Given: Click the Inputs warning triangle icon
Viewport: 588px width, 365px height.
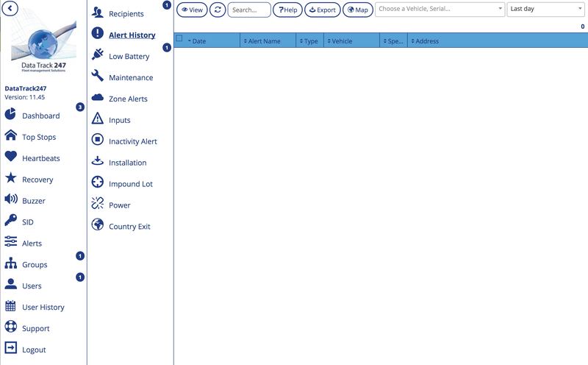Looking at the screenshot, I should click(x=98, y=118).
